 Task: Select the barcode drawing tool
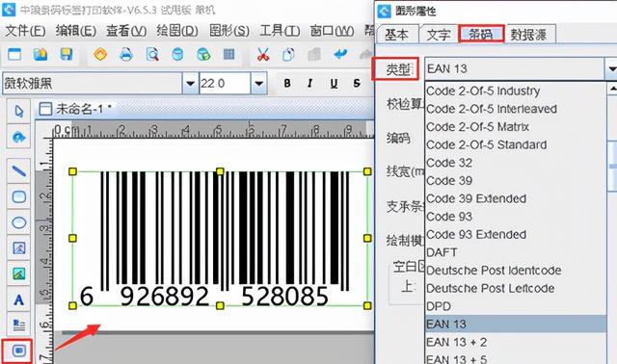[18, 351]
